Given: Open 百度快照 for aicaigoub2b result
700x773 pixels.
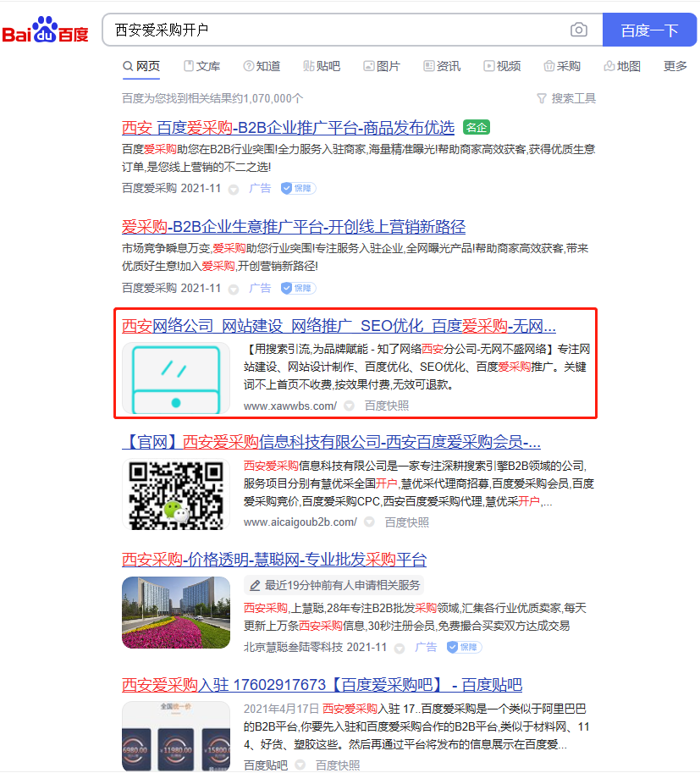Looking at the screenshot, I should (406, 522).
